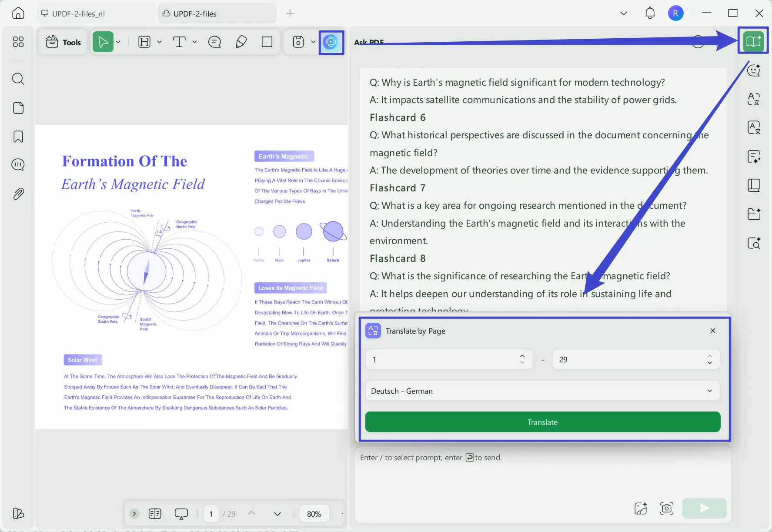Click the Tools button

tap(63, 42)
